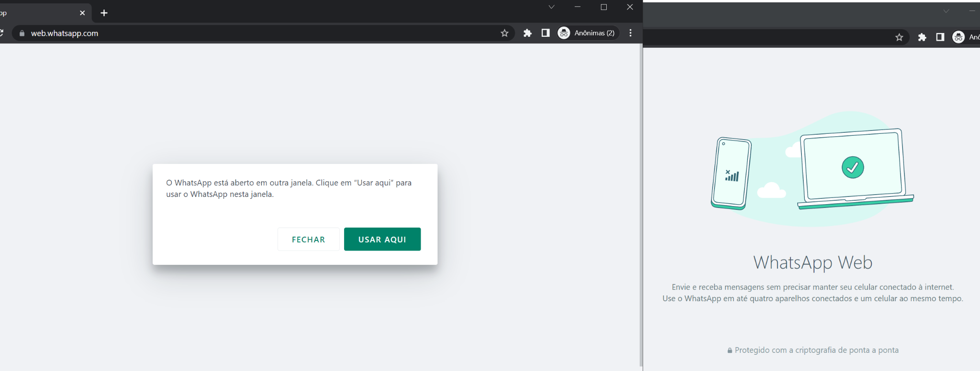Close the current tab with X
This screenshot has height=371, width=980.
pos(82,13)
